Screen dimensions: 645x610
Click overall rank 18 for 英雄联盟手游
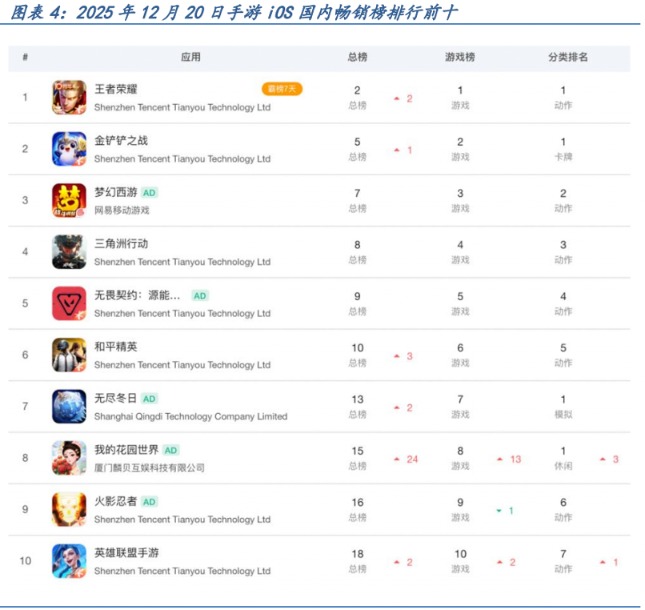tap(357, 554)
